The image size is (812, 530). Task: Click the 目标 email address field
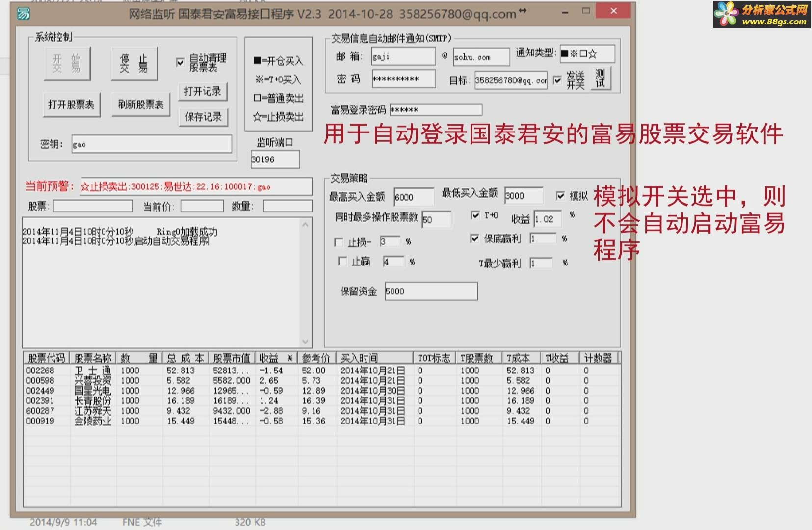tap(511, 80)
